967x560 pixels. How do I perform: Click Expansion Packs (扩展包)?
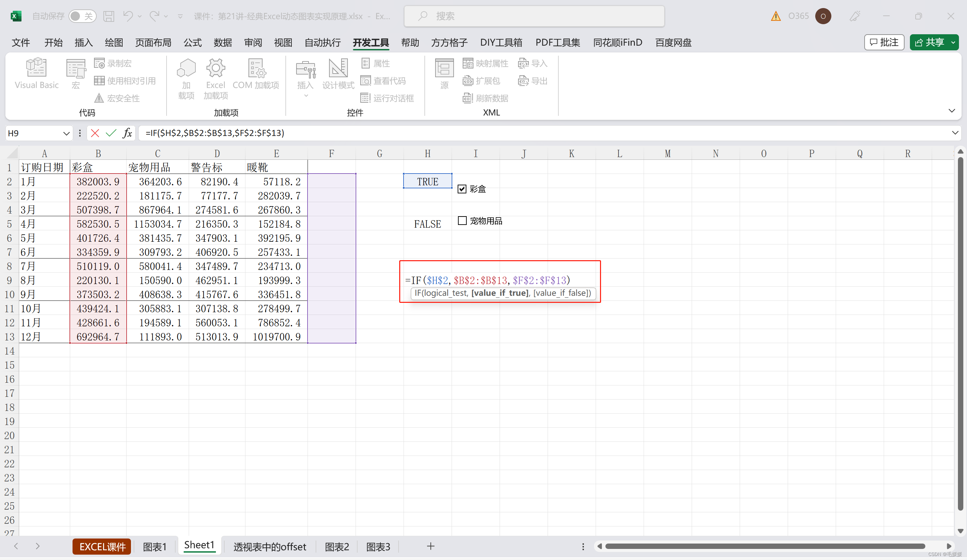(481, 81)
